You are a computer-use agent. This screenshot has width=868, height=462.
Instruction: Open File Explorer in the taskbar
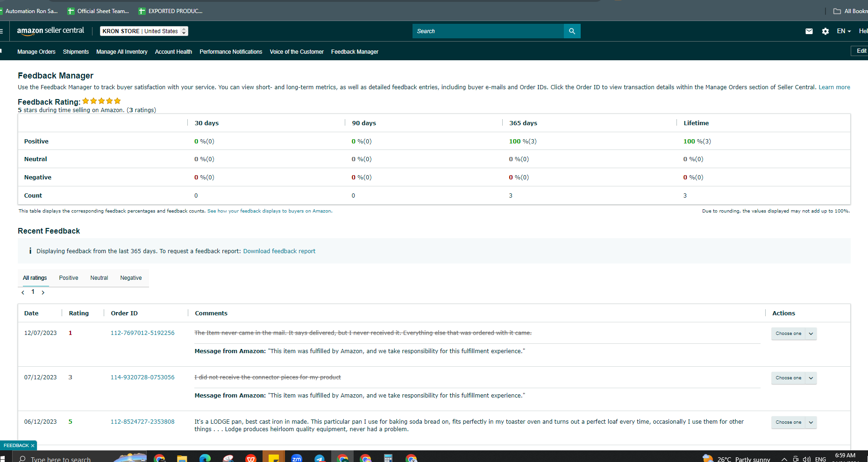pyautogui.click(x=182, y=458)
